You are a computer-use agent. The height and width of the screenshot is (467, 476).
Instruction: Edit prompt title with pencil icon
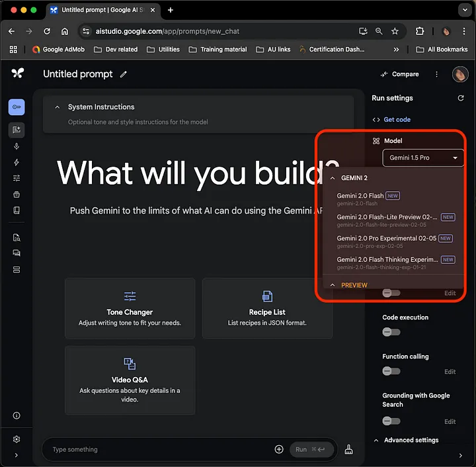123,74
